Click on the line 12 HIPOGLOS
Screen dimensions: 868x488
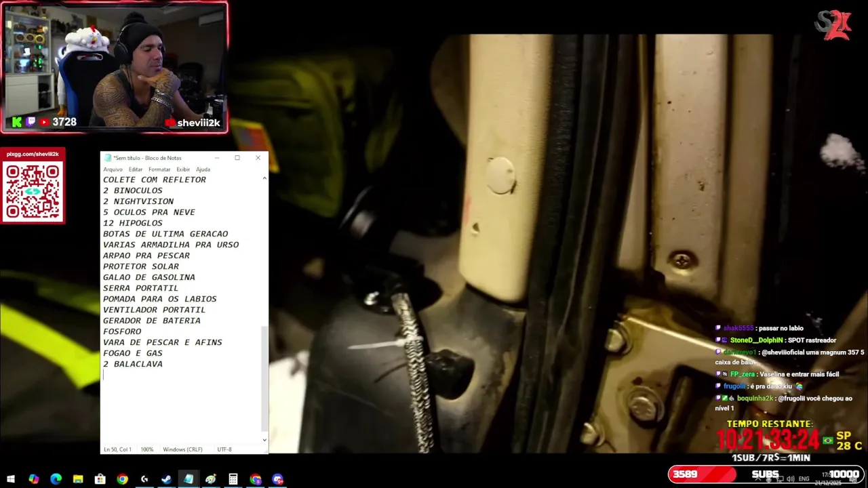point(133,223)
